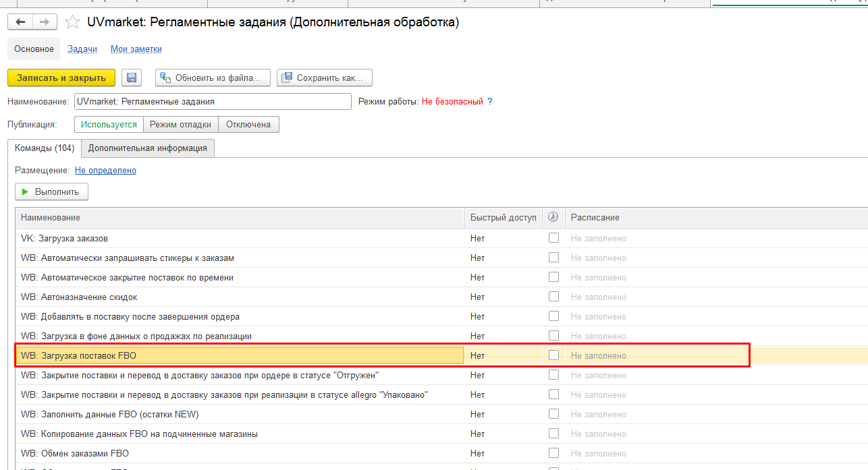
Task: Switch to the Команды (104) tab
Action: click(x=45, y=148)
